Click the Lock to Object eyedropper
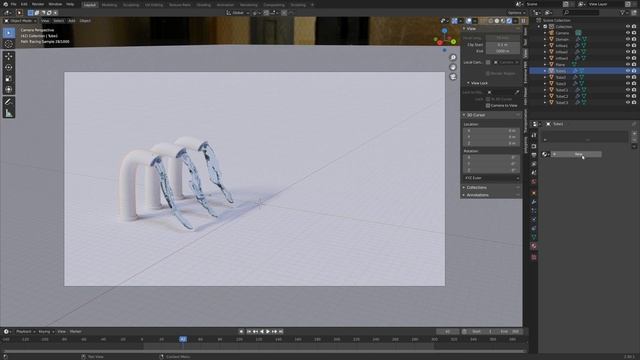Screen dimensions: 640x360 click(x=517, y=93)
